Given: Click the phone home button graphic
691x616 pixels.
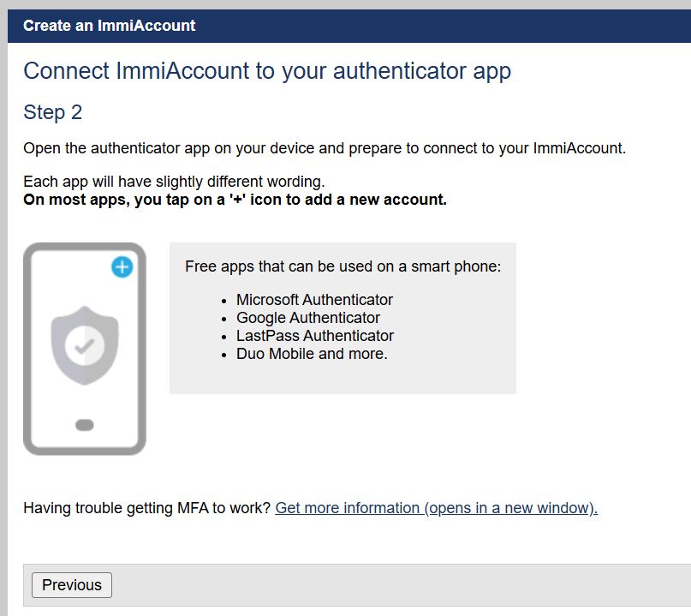Looking at the screenshot, I should point(84,425).
